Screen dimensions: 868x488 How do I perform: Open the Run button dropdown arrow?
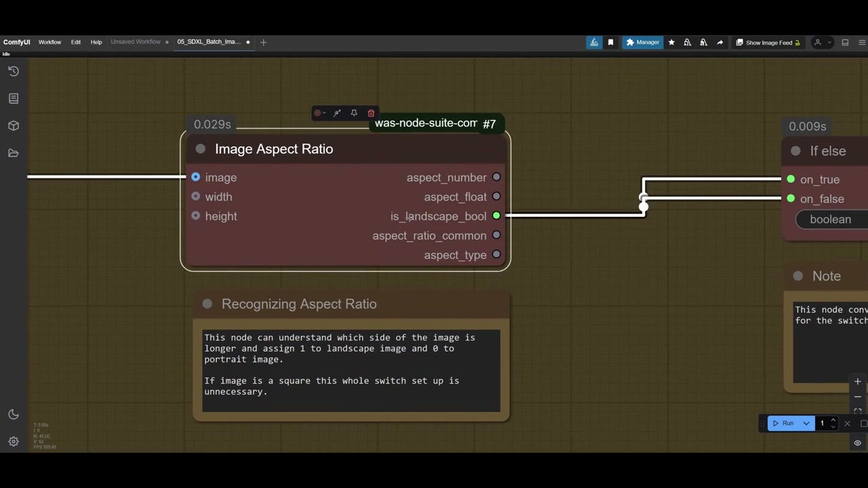(806, 424)
